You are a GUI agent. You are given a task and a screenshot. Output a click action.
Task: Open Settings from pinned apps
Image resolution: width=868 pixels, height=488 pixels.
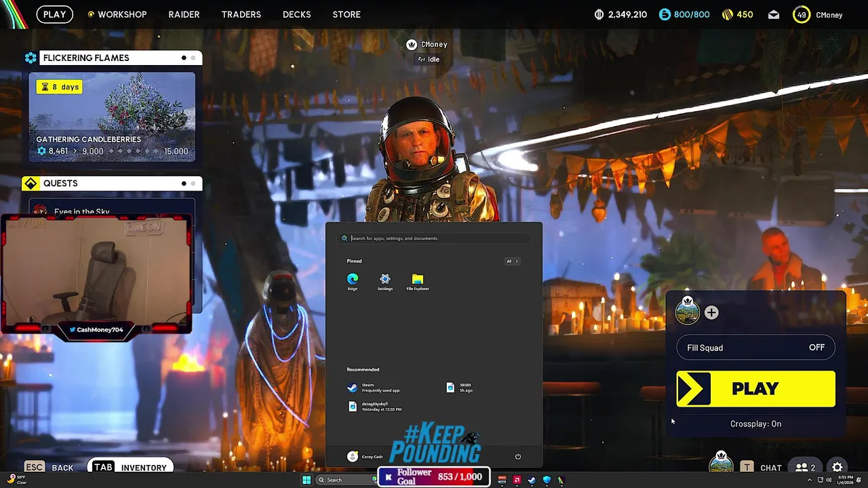point(384,282)
